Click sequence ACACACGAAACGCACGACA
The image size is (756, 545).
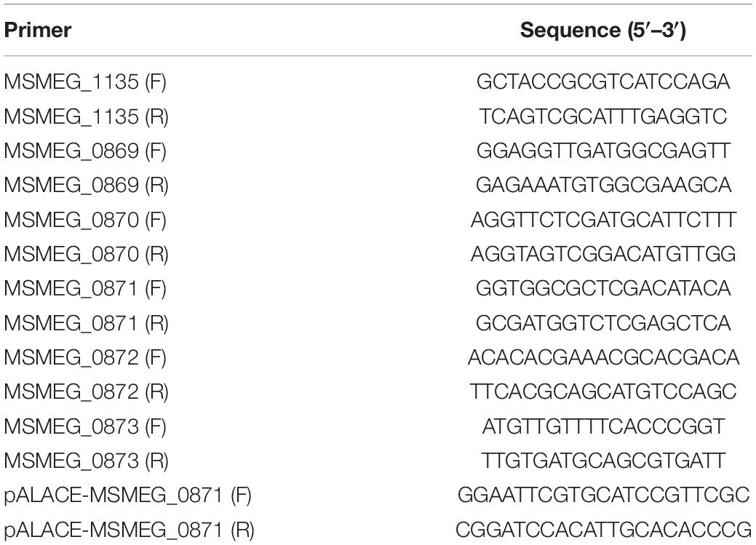603,357
